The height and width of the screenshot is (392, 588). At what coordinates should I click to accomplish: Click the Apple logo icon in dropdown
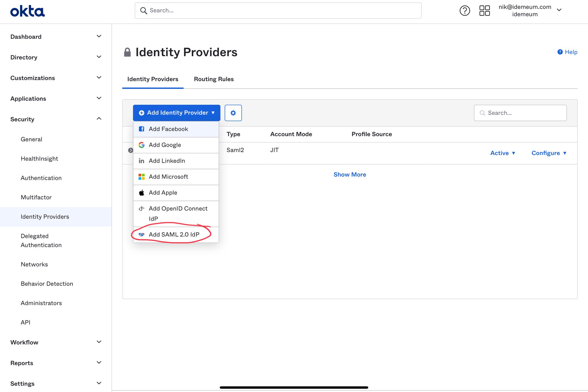point(141,193)
